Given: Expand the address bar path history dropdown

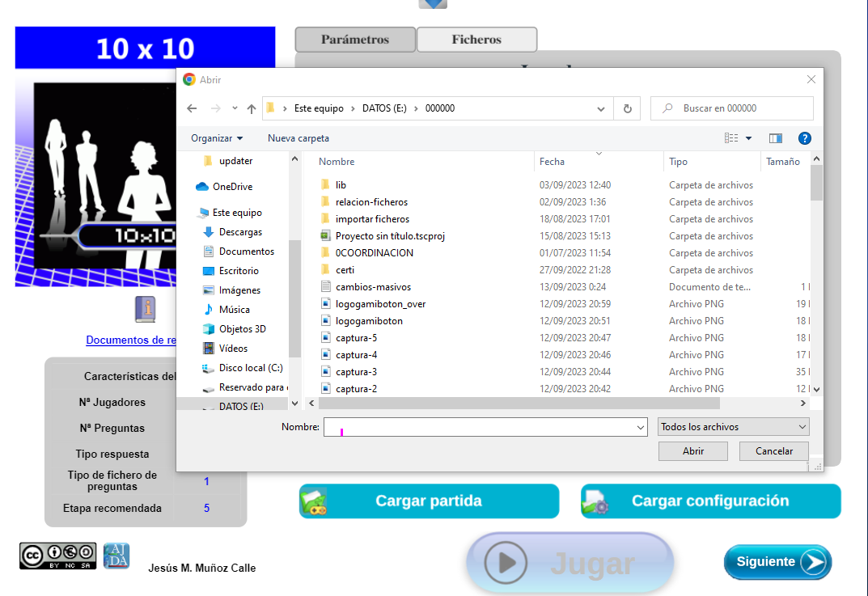Looking at the screenshot, I should pos(601,108).
